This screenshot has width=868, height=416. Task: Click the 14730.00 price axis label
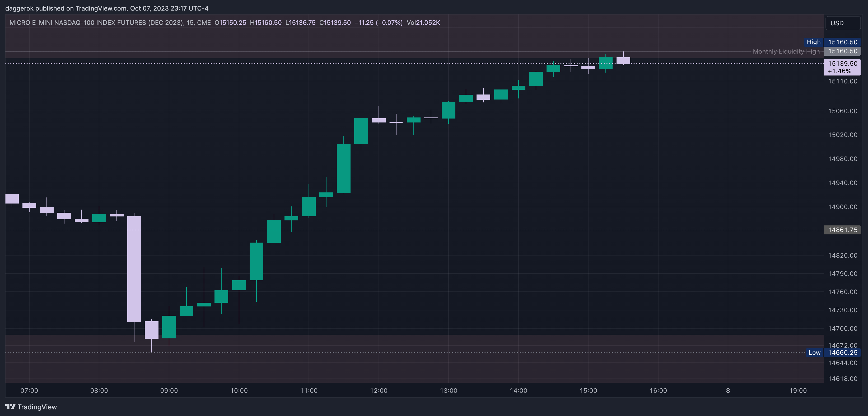842,310
